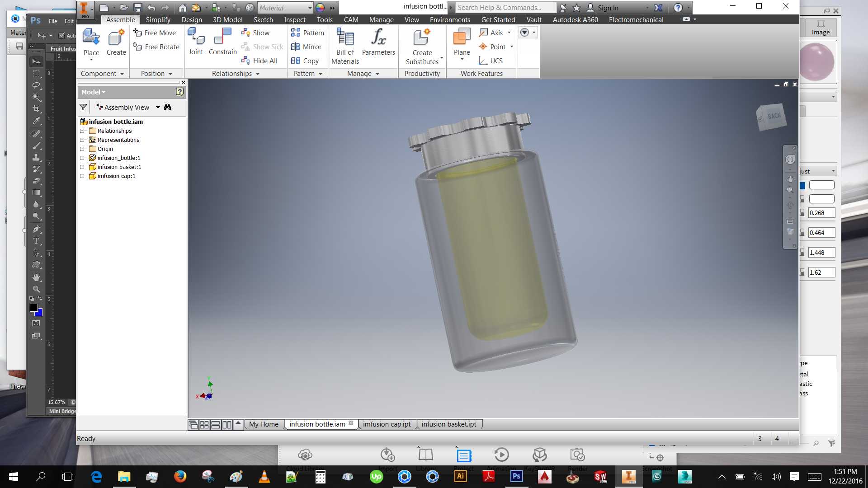Expand infusion basket:1 tree node
Image resolution: width=868 pixels, height=488 pixels.
82,167
